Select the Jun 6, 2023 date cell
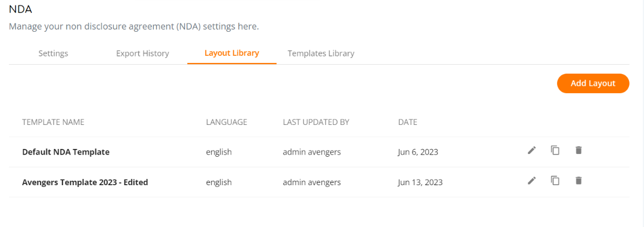The width and height of the screenshot is (644, 227). point(418,152)
